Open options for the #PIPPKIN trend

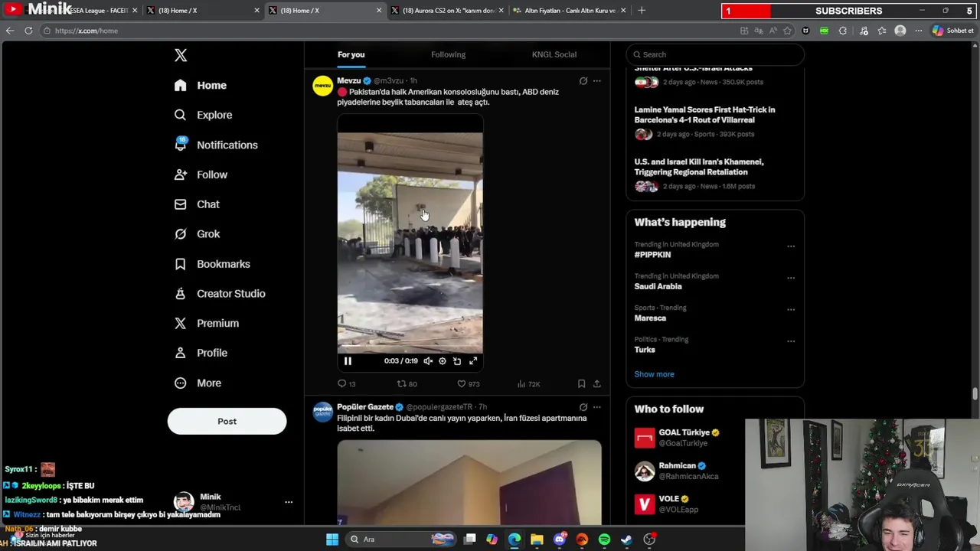click(791, 246)
